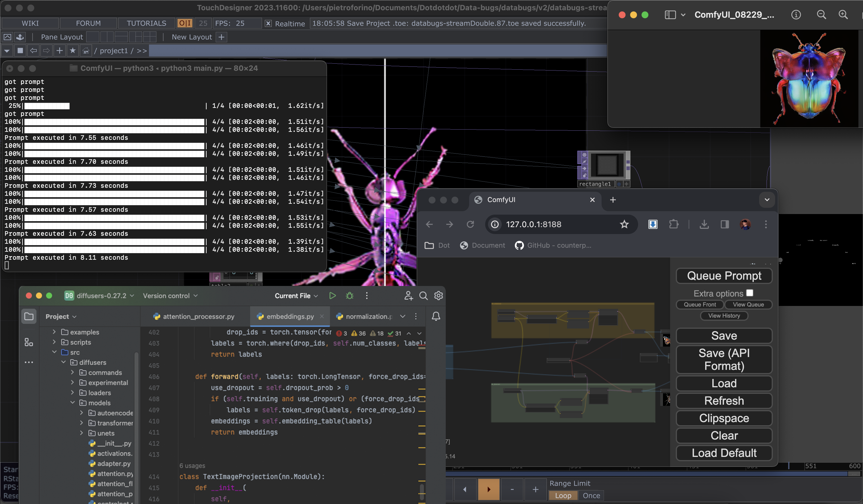Viewport: 863px width, 504px height.
Task: Click the Queue Prompt button
Action: click(x=724, y=276)
